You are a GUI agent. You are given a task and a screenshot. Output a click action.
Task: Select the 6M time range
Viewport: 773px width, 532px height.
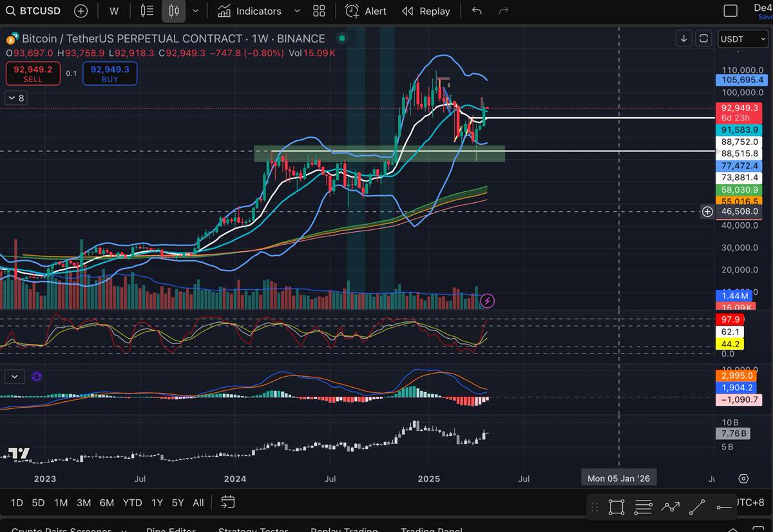coord(107,502)
